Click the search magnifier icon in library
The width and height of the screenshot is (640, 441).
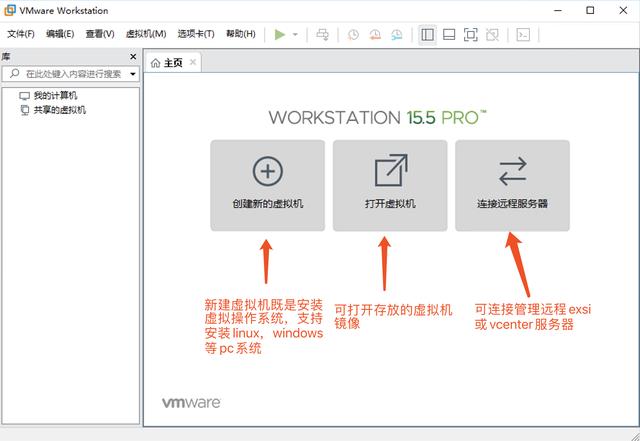click(15, 74)
